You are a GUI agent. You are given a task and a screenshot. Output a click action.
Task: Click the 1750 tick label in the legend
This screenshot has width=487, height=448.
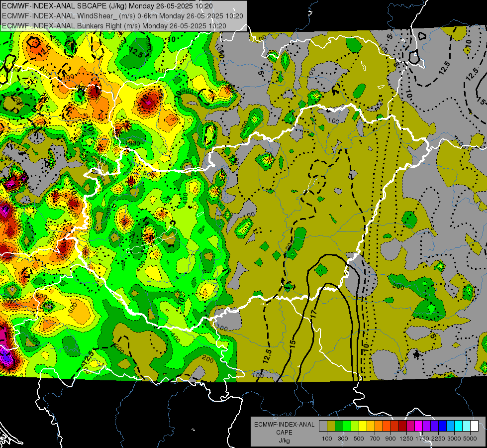tap(422, 439)
